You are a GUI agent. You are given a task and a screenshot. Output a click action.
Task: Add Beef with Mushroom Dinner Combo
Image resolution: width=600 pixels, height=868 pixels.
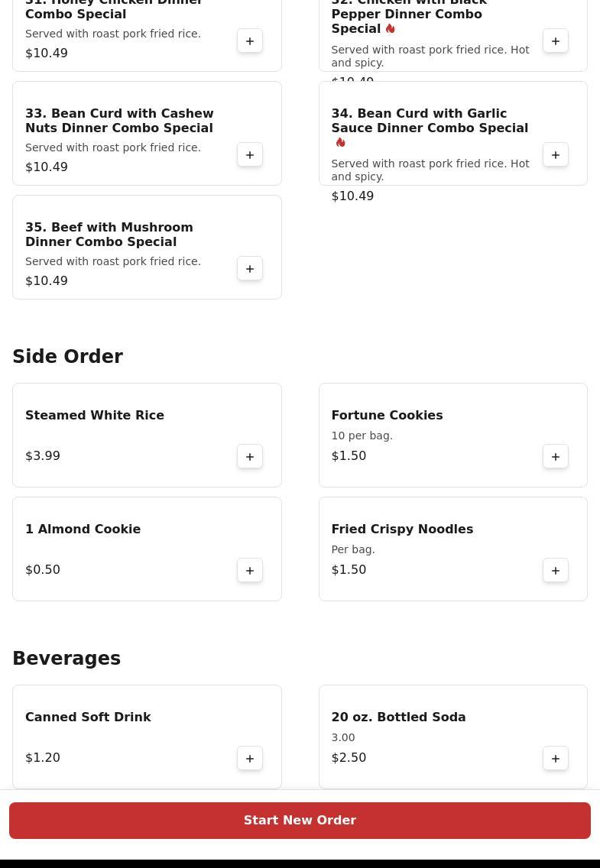(x=250, y=269)
